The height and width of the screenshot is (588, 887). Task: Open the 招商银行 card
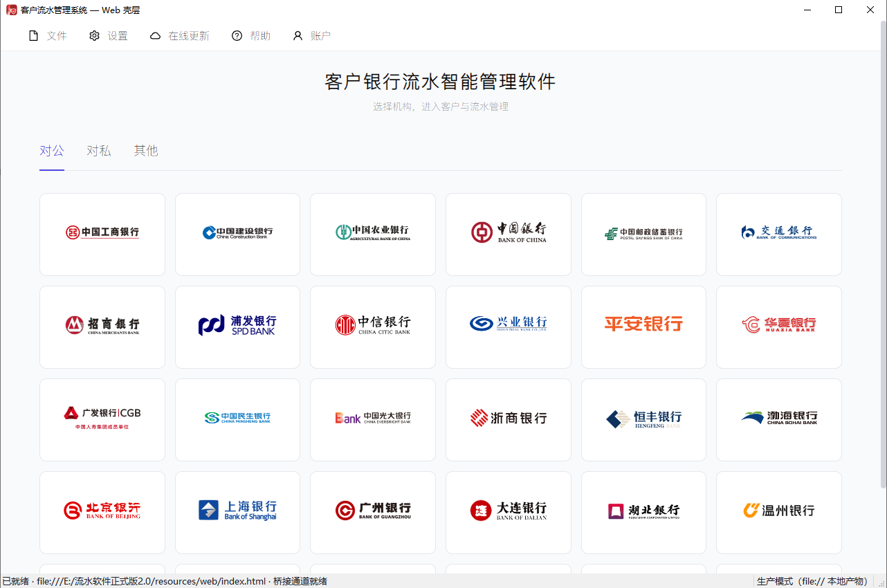(102, 327)
